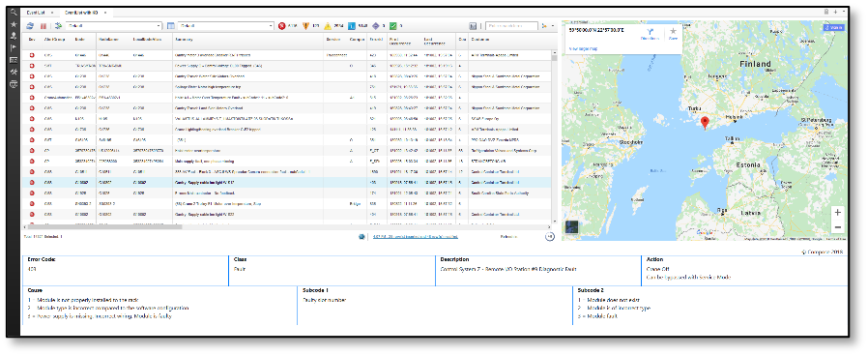Click the green filter builder toolbar icon
Viewport: 868px width, 356px height.
[59, 25]
